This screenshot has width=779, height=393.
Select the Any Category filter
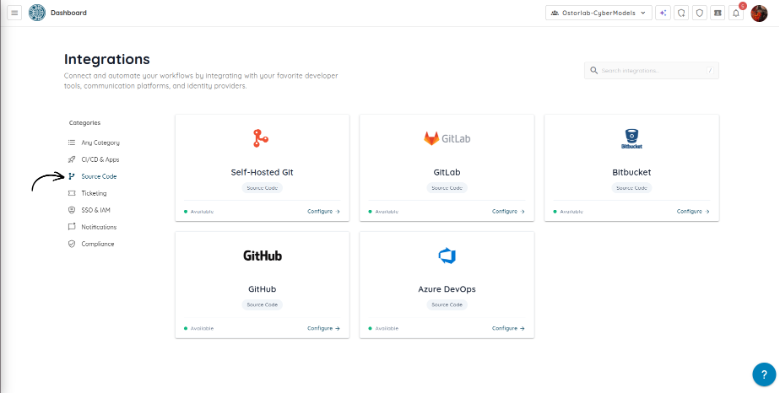point(94,143)
